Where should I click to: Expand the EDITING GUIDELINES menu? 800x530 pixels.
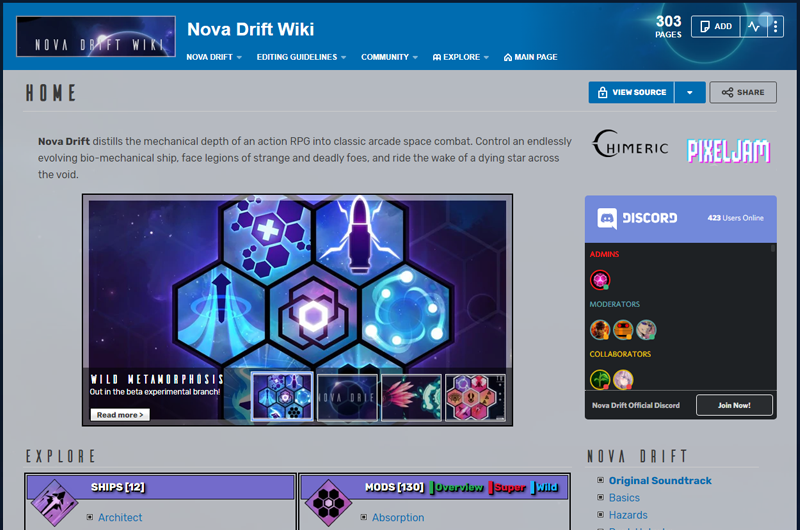301,57
